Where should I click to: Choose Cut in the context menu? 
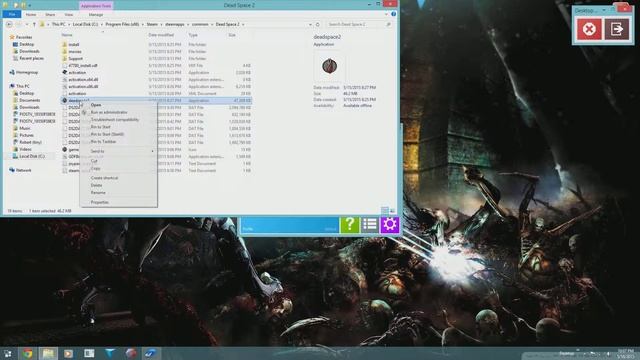94,161
